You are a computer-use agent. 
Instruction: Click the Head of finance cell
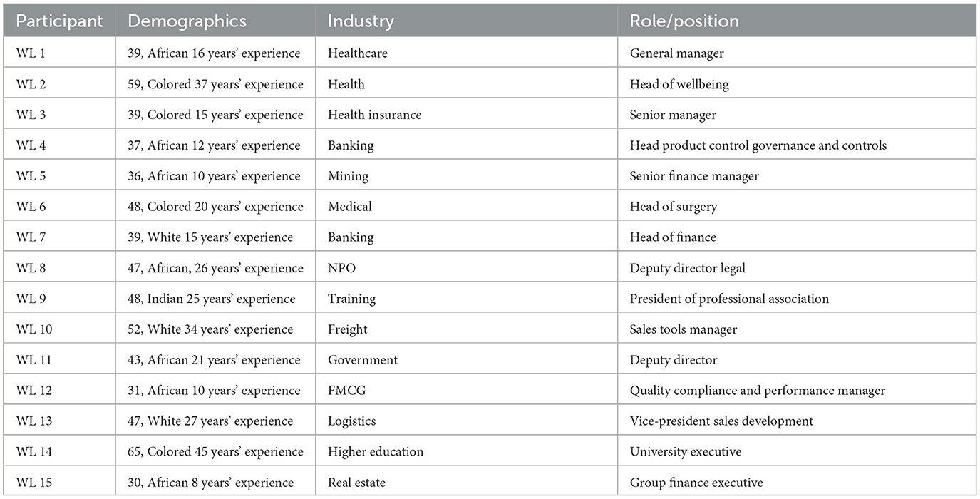673,237
